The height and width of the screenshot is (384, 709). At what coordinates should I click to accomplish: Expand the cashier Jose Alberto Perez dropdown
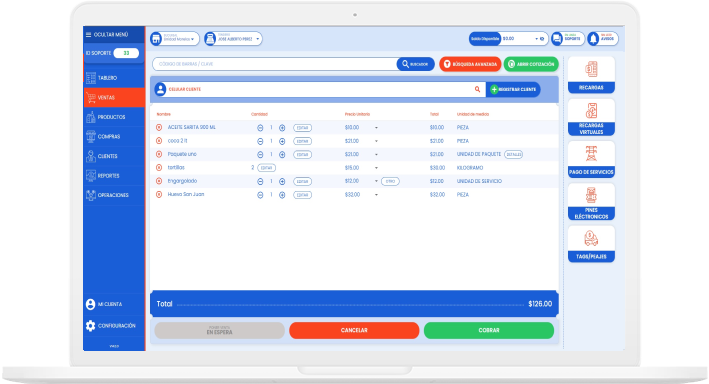pos(258,39)
